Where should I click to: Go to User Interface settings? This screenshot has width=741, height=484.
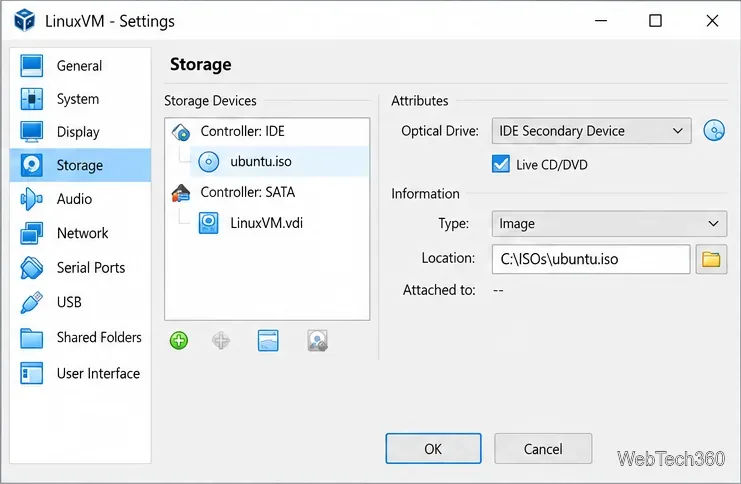tap(80, 373)
